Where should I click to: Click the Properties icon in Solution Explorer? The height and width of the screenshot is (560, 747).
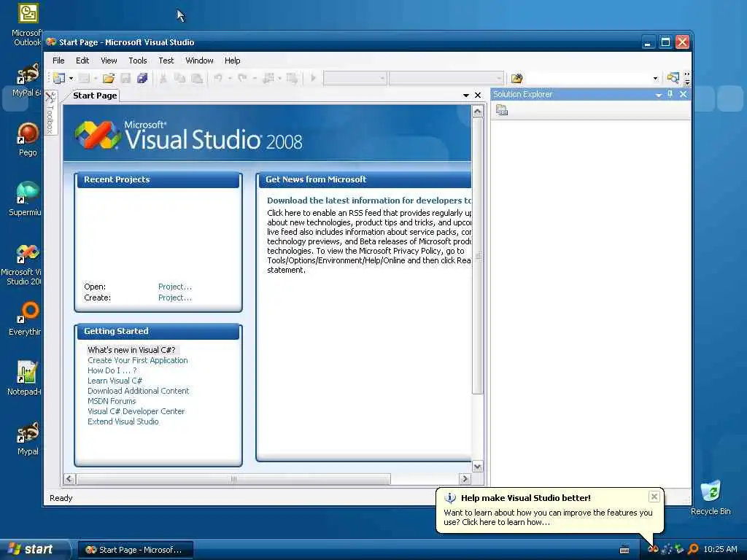click(502, 111)
